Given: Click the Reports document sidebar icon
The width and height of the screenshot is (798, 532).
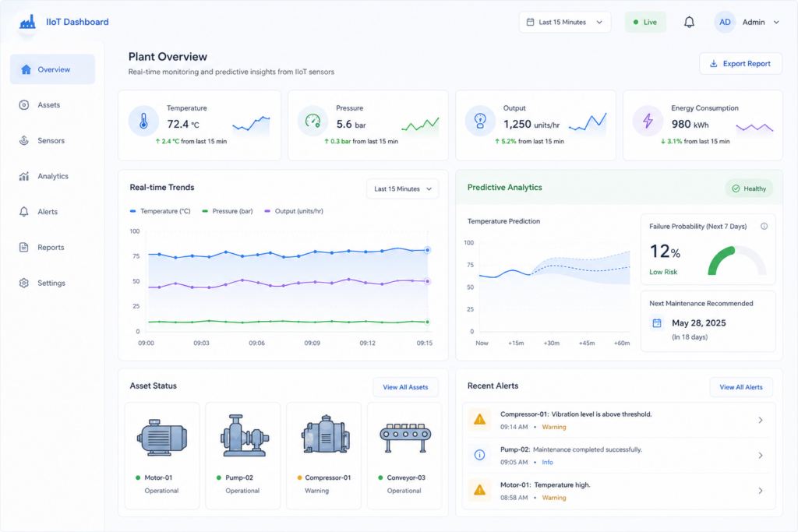Looking at the screenshot, I should (x=24, y=247).
